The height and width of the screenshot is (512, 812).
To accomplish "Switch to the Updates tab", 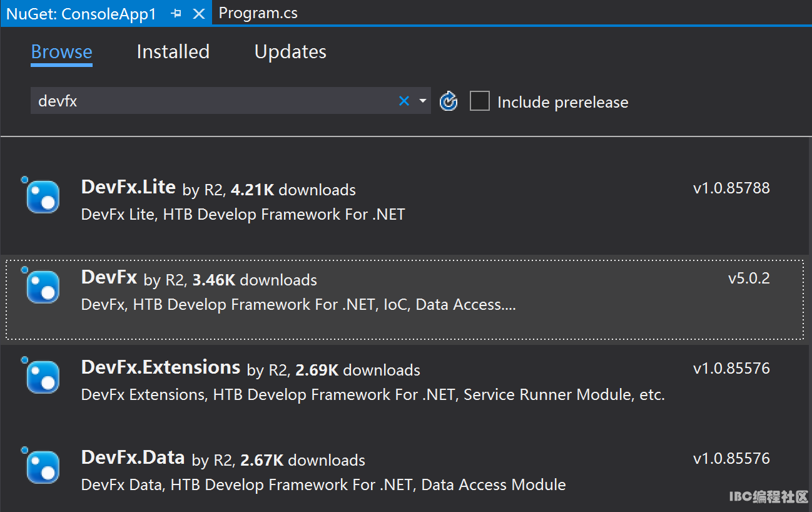I will click(x=290, y=52).
